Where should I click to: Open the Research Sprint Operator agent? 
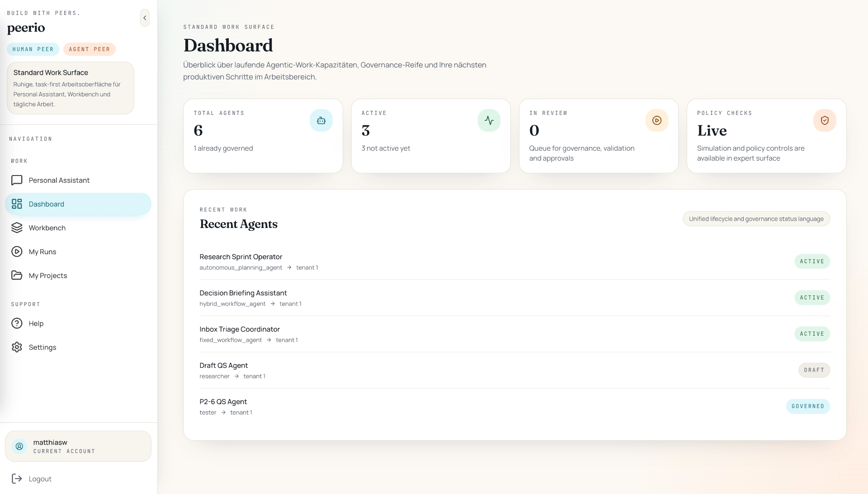click(x=514, y=261)
